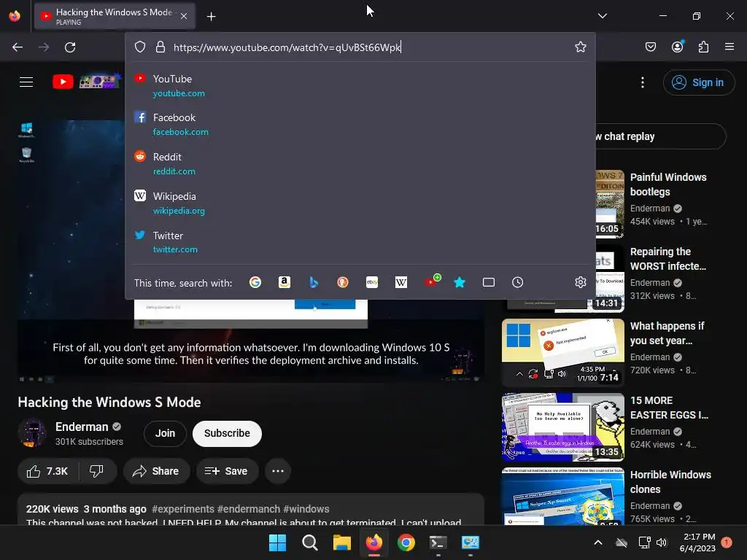Open the Firefox account menu
747x560 pixels.
coord(678,47)
